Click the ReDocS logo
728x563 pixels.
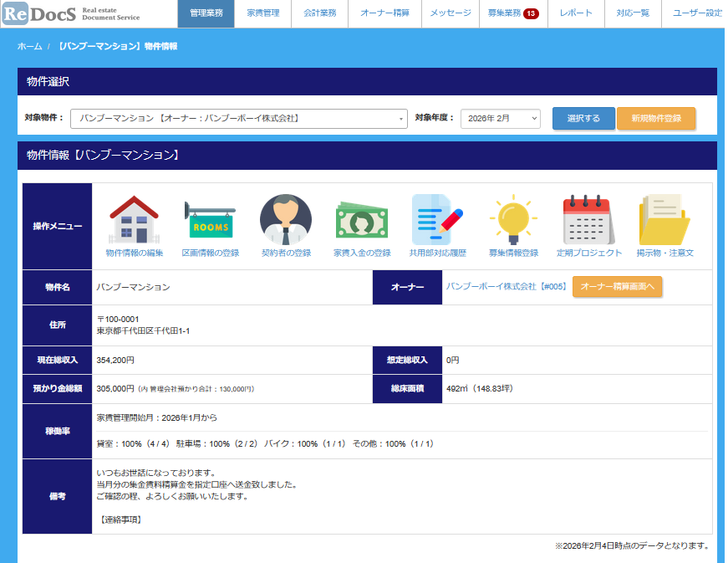click(x=71, y=13)
